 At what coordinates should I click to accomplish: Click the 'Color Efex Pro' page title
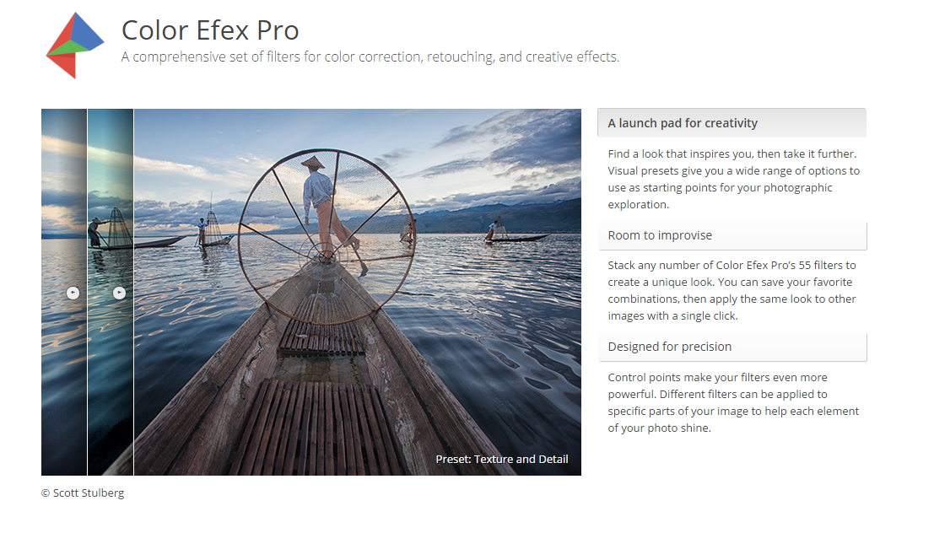(210, 30)
